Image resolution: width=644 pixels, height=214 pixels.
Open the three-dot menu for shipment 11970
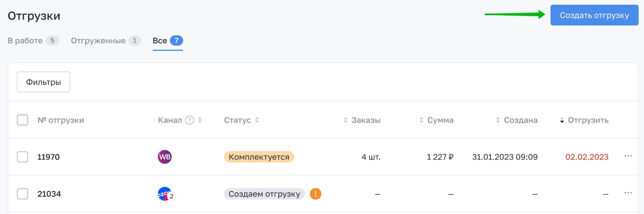coord(628,156)
